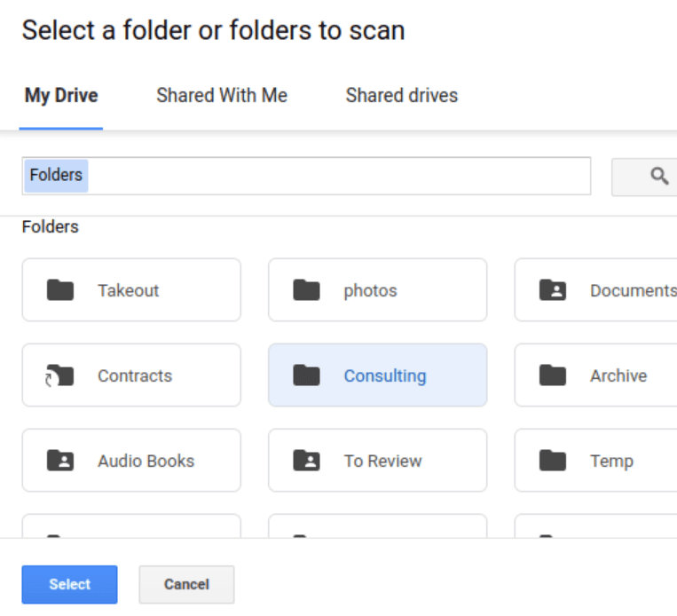Pick the highlighted Consulting folder label
This screenshot has width=677, height=616.
pos(385,375)
